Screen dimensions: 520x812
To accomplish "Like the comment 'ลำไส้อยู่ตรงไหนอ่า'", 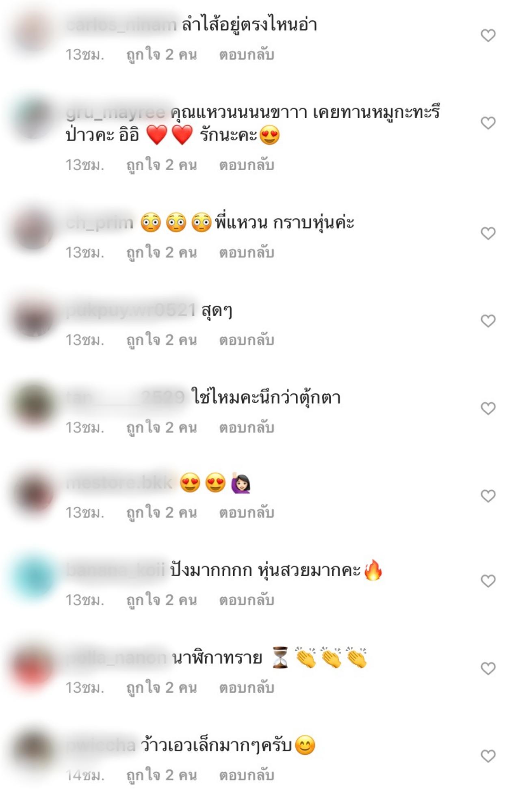I will point(488,35).
